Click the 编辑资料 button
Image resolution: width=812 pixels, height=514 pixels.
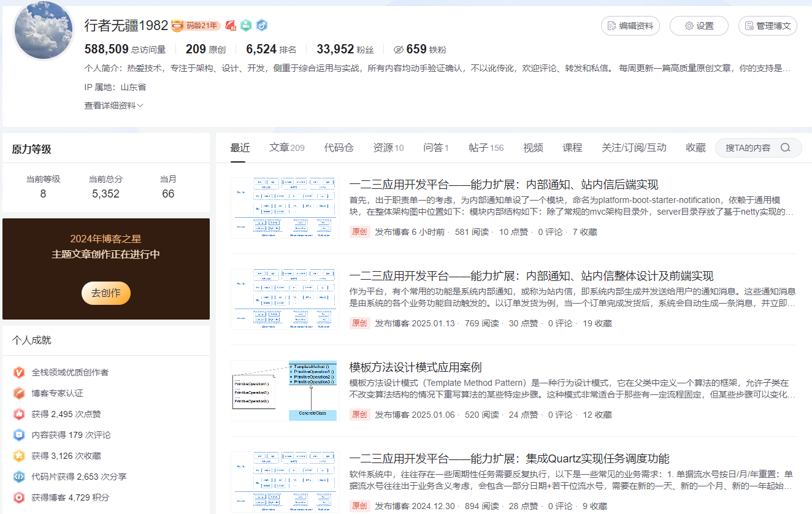[x=630, y=26]
